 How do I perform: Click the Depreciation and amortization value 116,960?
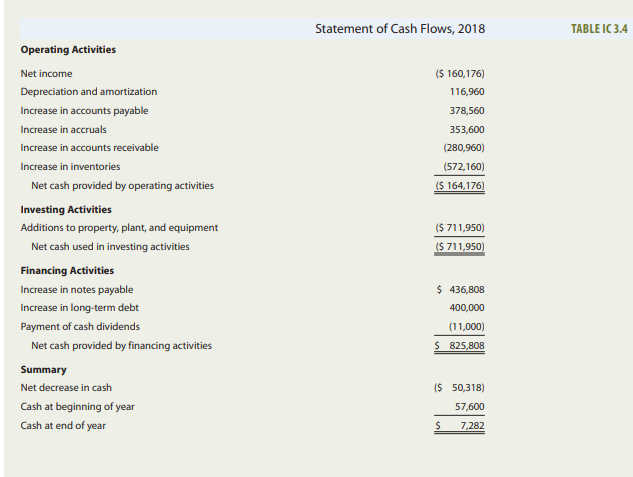click(468, 91)
